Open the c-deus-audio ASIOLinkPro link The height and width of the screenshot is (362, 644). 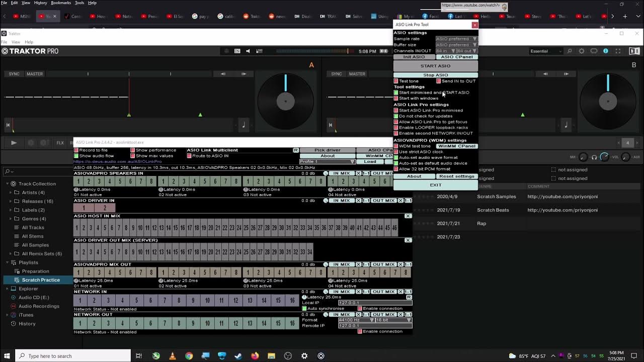click(x=118, y=162)
